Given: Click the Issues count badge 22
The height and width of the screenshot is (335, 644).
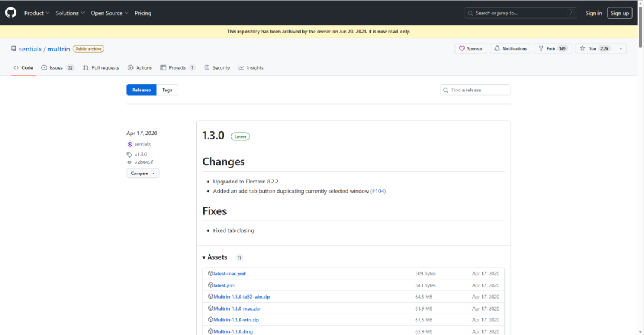Looking at the screenshot, I should coord(70,68).
